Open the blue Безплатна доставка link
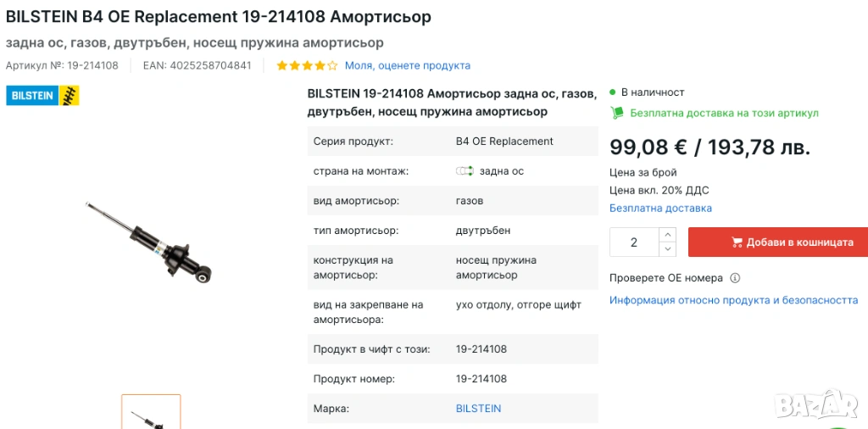868x429 pixels. click(x=660, y=209)
